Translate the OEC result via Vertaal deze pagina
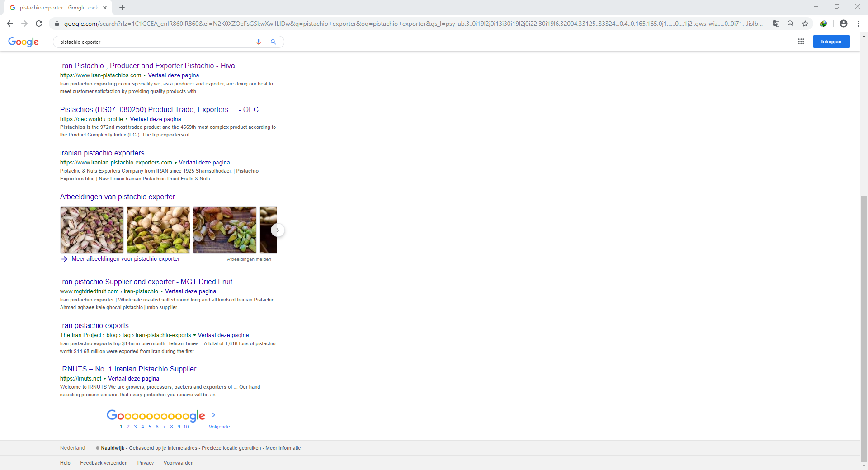The height and width of the screenshot is (470, 868). (156, 119)
